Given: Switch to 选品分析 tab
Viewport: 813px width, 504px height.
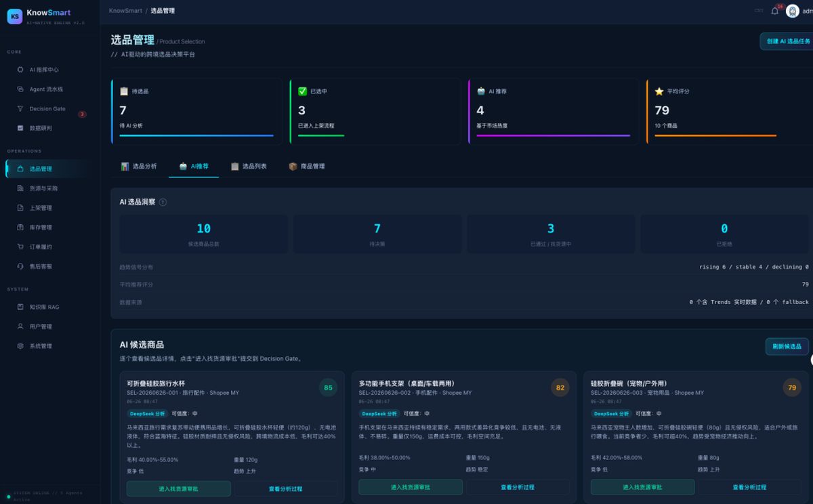Looking at the screenshot, I should [x=138, y=166].
